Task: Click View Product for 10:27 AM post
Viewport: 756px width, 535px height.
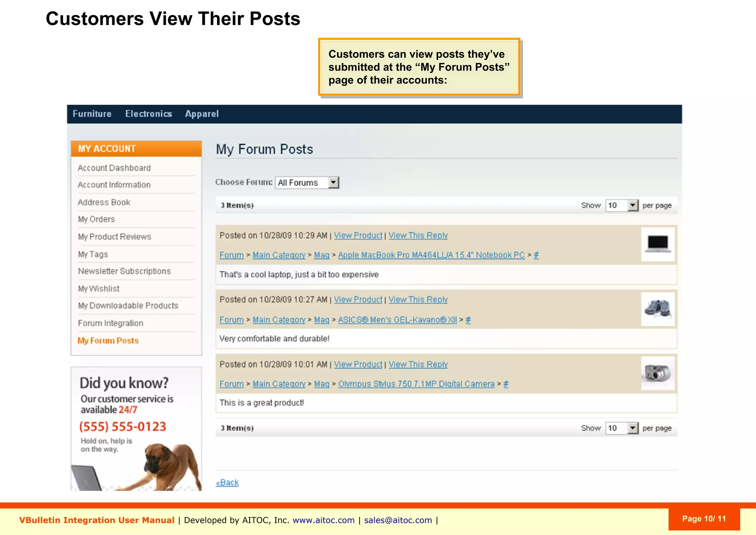Action: pos(358,300)
